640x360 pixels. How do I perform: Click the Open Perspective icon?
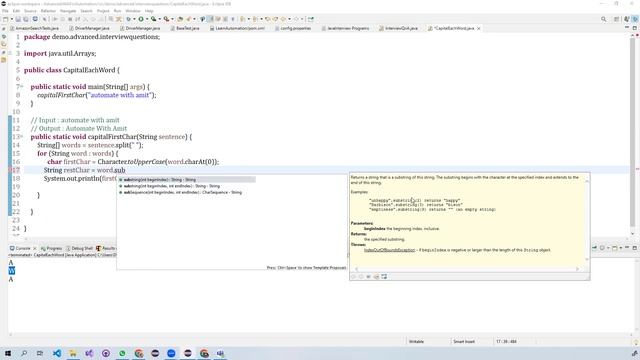point(616,19)
